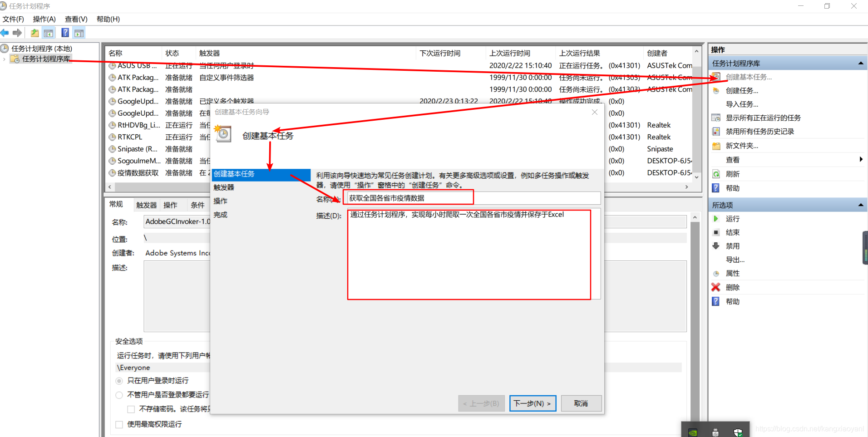The image size is (868, 437).
Task: Click the 下一步(N) button
Action: 533,403
